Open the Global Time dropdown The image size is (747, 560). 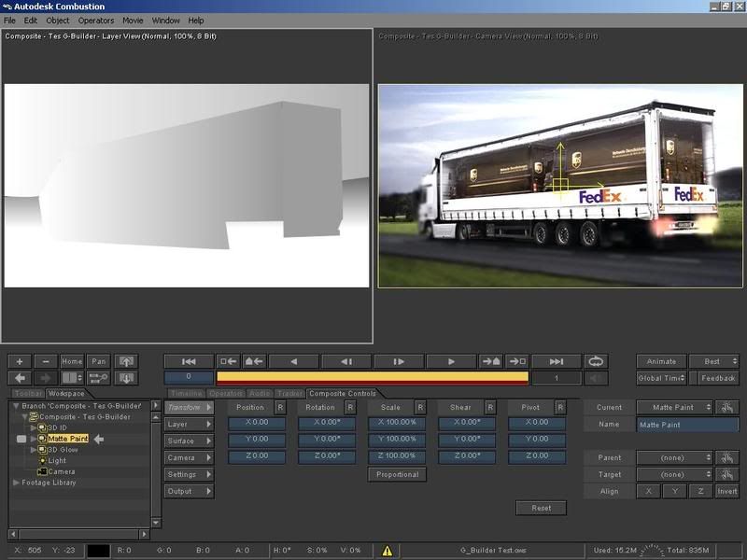click(661, 378)
